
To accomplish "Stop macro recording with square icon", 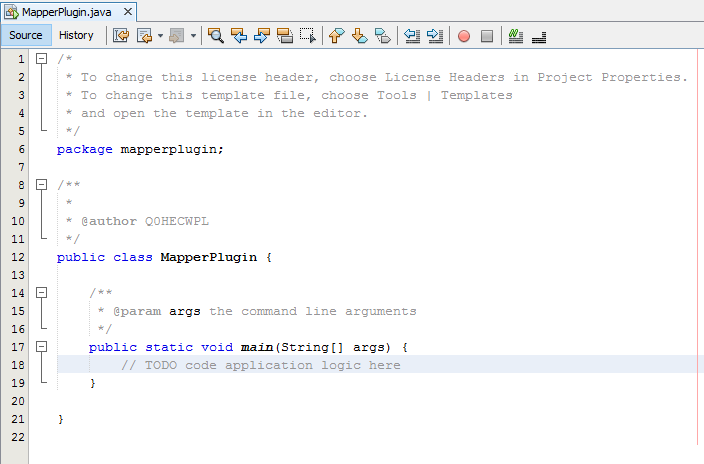I will (x=487, y=36).
